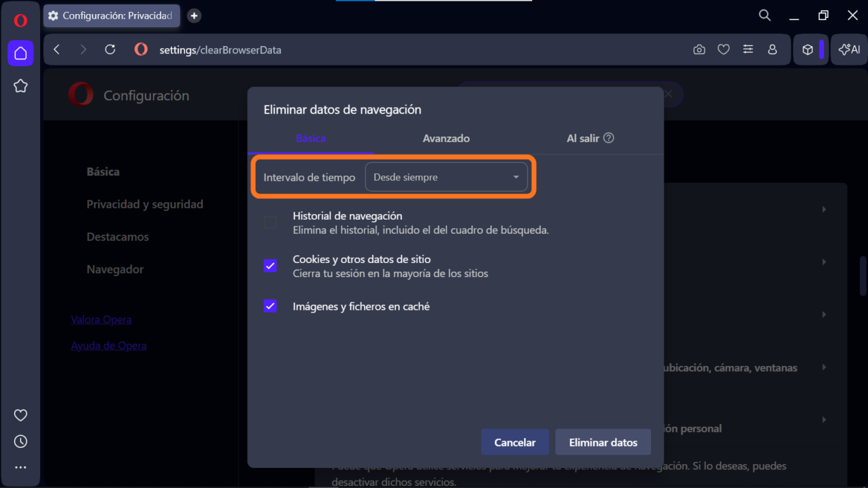The image size is (868, 488).
Task: Open the Intervalo de tiempo dropdown
Action: pyautogui.click(x=446, y=178)
